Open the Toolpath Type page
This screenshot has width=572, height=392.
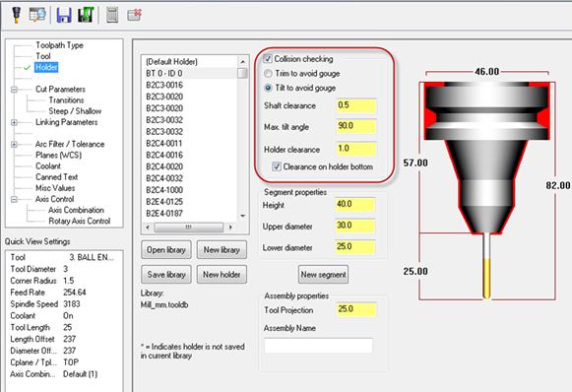[59, 45]
